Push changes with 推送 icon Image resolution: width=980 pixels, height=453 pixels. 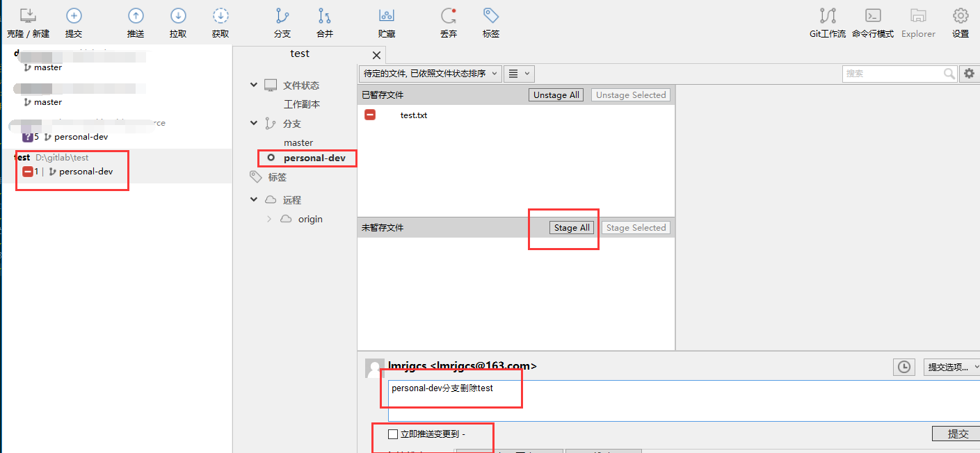(136, 17)
